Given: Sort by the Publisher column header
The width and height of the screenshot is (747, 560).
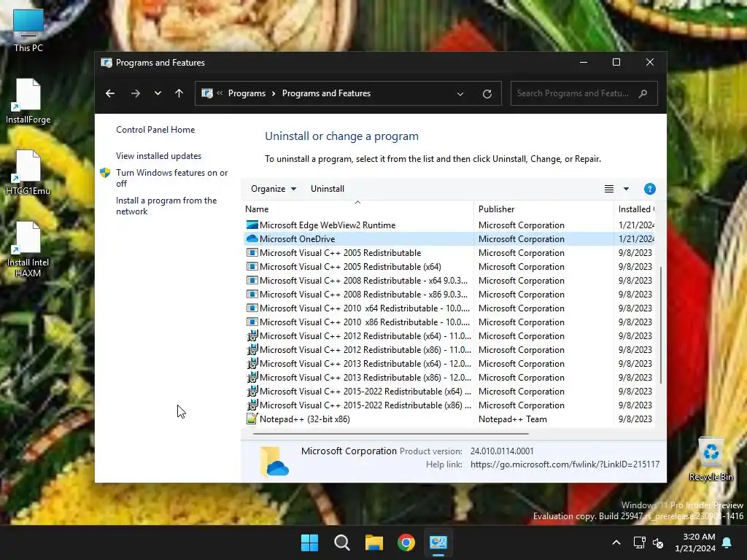Looking at the screenshot, I should (544, 209).
